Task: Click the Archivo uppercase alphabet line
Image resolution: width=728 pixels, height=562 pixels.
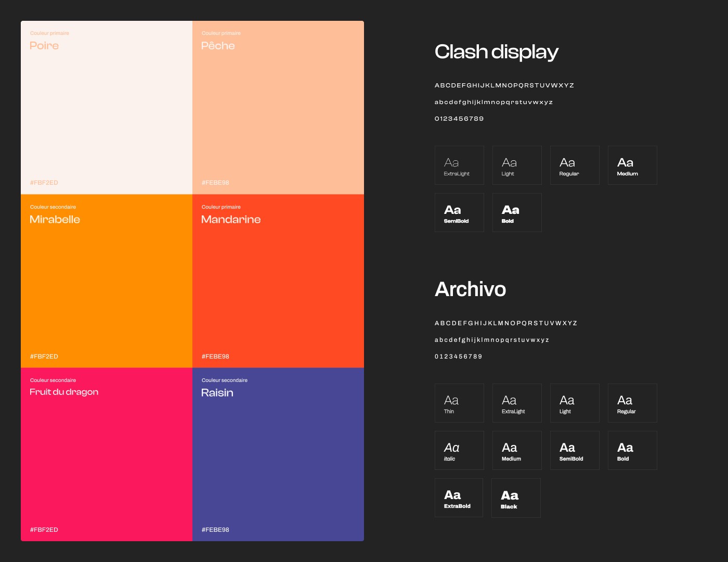Action: coord(506,323)
